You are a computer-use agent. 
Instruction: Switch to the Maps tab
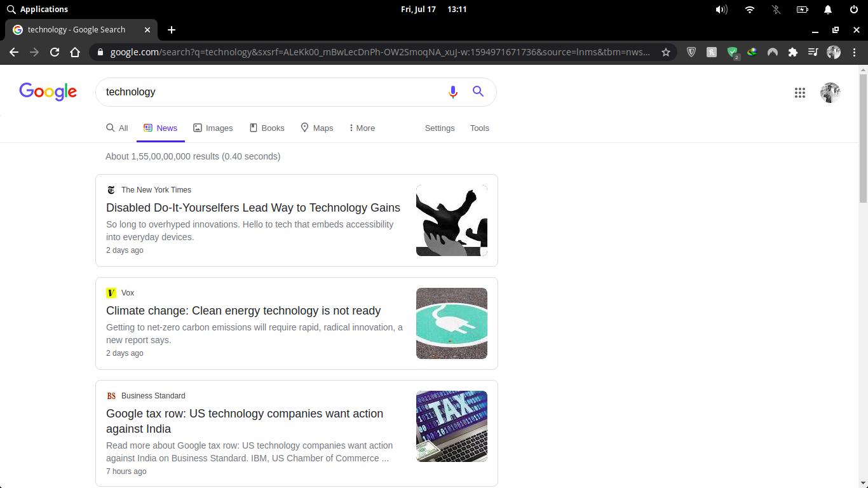pyautogui.click(x=316, y=128)
